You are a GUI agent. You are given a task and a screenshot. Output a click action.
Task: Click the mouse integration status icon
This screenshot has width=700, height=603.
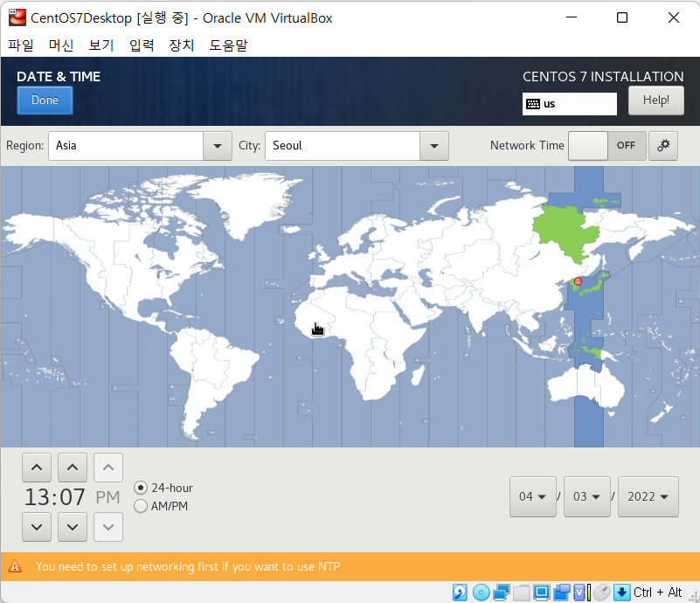602,593
